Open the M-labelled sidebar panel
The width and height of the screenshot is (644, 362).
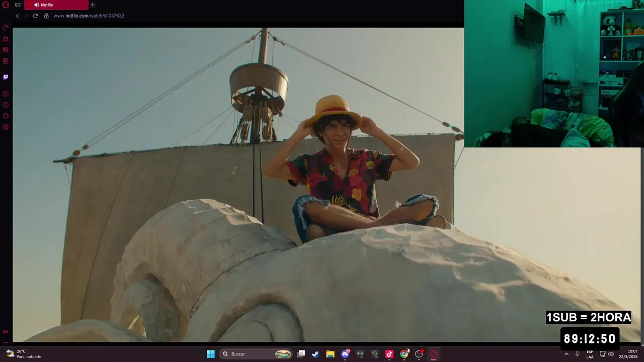[6, 61]
